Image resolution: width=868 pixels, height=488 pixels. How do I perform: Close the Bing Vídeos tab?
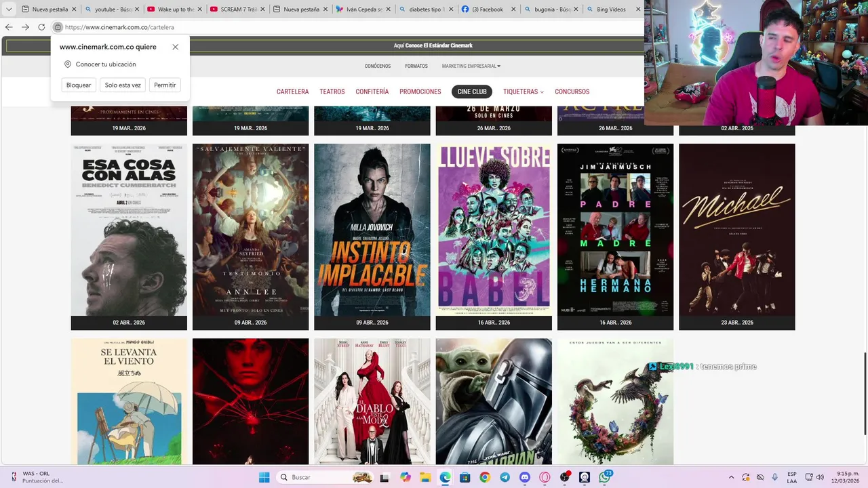(639, 9)
